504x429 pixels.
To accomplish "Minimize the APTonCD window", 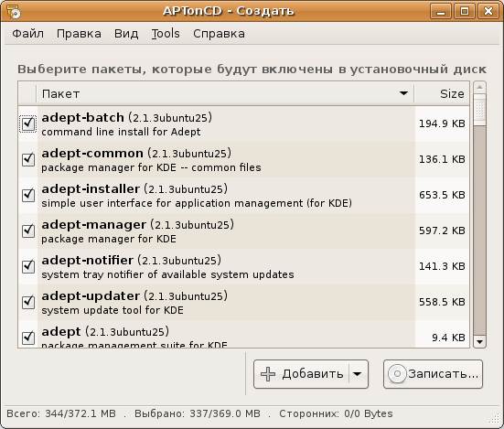I will (440, 12).
